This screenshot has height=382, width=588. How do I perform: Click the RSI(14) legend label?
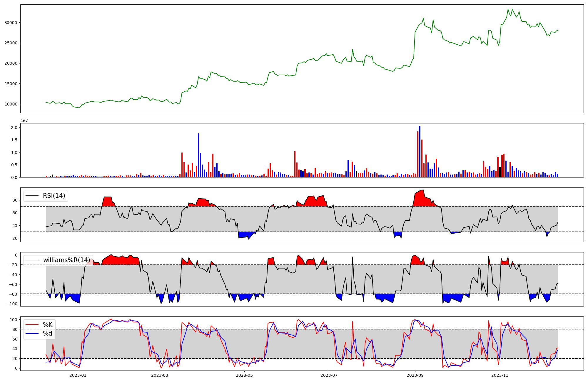[54, 196]
